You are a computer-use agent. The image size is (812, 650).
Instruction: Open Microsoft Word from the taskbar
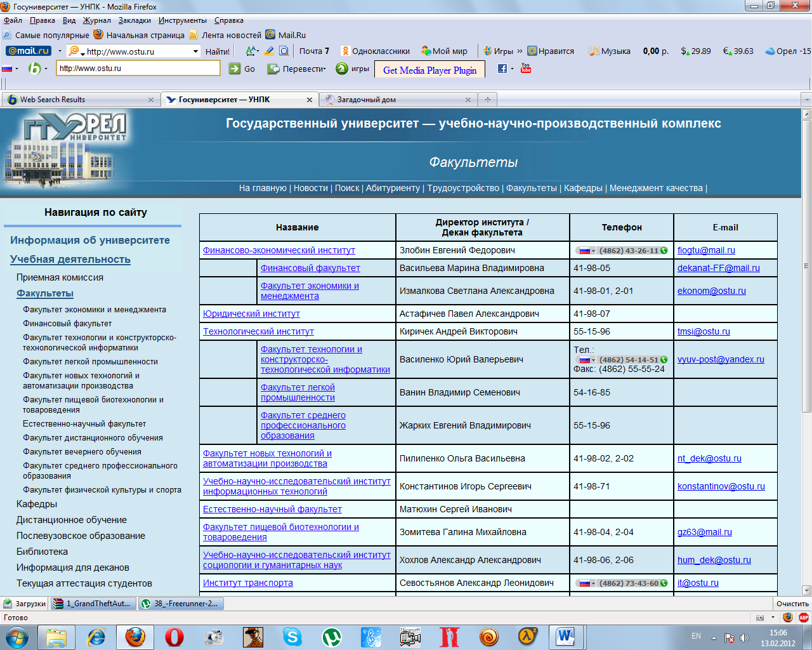tap(565, 637)
